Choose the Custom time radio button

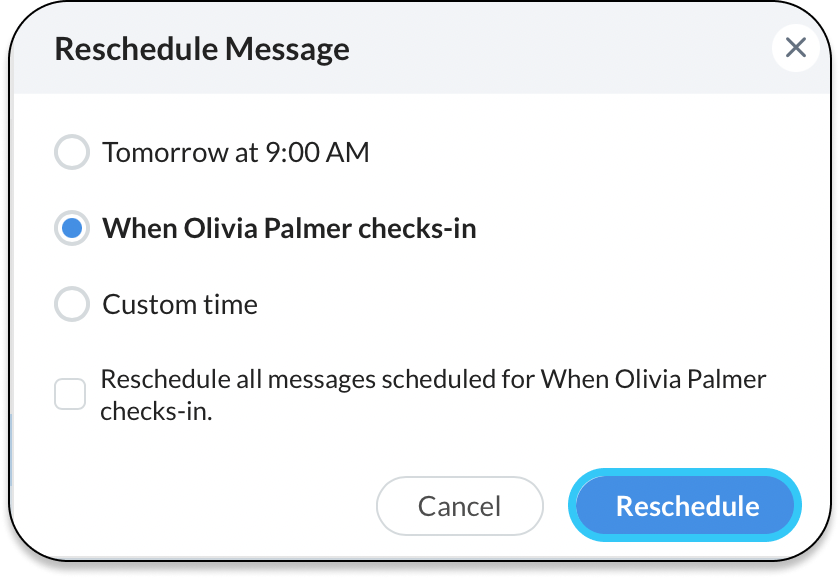click(71, 305)
